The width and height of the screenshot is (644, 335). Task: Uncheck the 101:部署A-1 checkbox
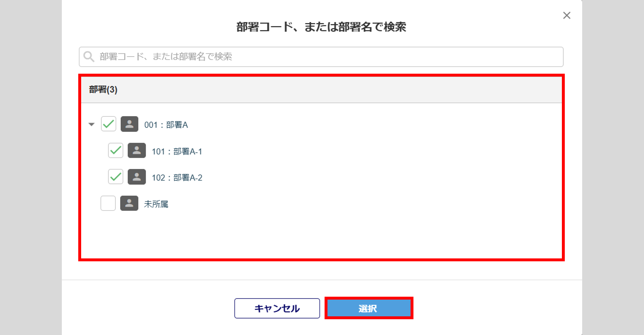click(x=116, y=151)
